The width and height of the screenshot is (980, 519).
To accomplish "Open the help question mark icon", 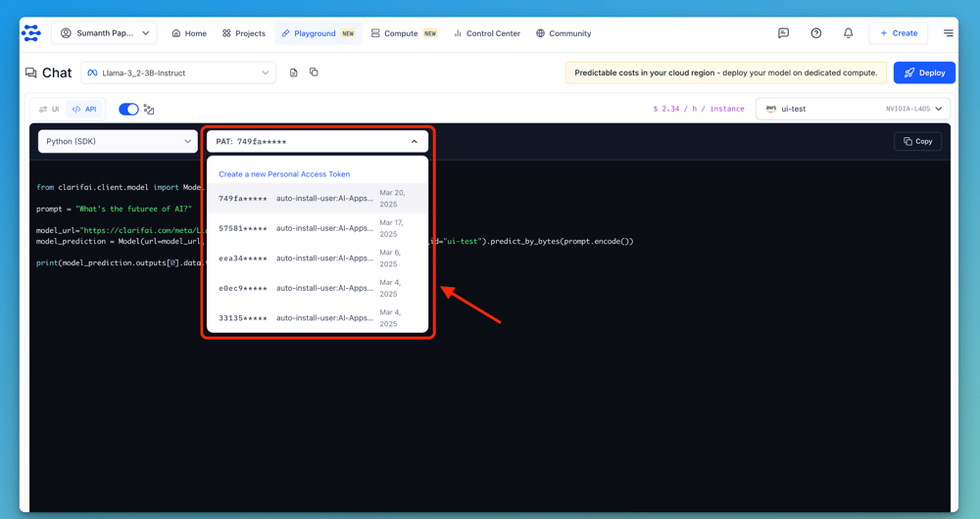I will [815, 33].
